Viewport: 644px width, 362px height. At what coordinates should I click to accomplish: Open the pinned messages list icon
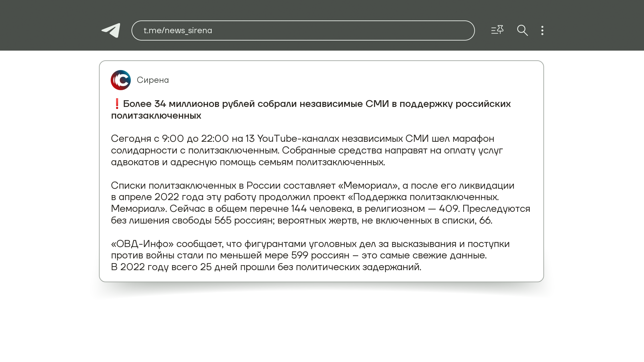[497, 30]
